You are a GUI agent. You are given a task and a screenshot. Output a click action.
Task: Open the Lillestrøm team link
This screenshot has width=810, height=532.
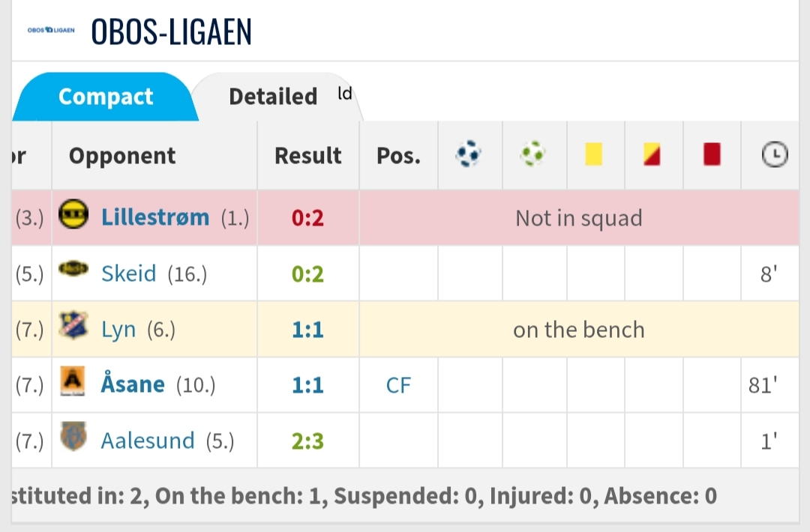click(155, 217)
